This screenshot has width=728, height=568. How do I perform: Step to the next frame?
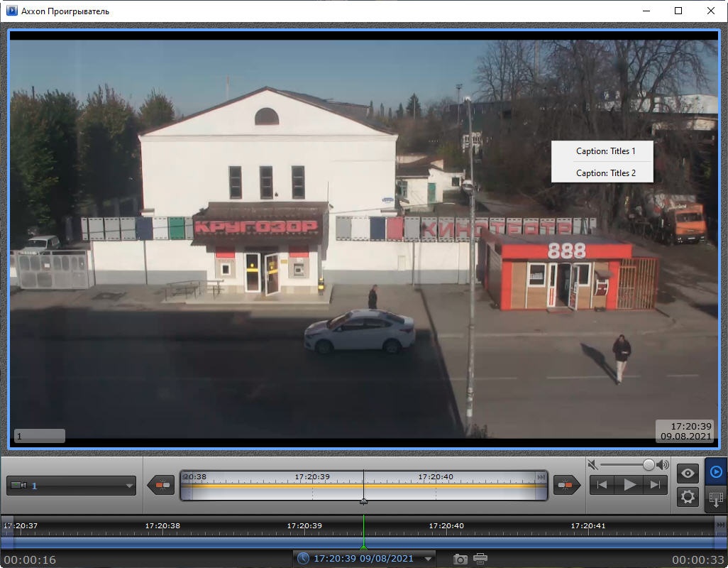tap(656, 485)
